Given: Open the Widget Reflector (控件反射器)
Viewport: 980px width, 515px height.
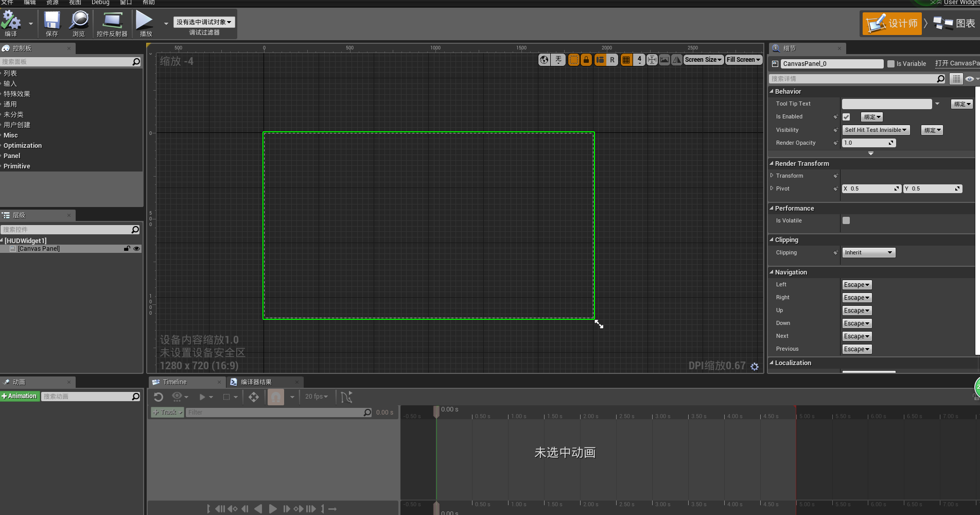Looking at the screenshot, I should pyautogui.click(x=114, y=23).
